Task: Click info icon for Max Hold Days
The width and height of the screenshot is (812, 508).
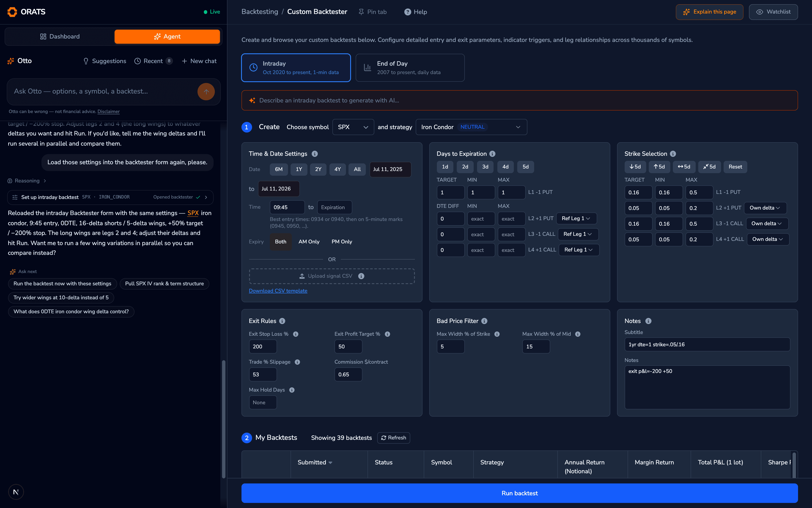Action: click(292, 390)
